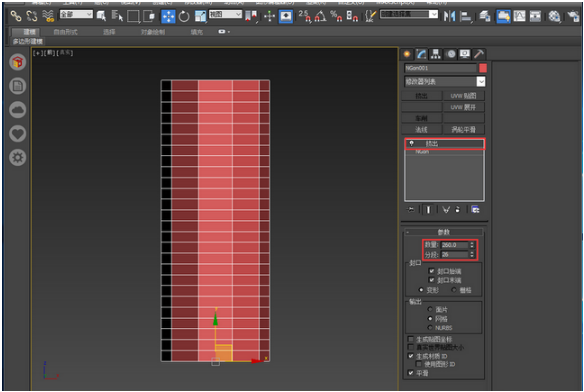Click Use Pivot Point Center icon
This screenshot has height=392, width=584.
251,16
